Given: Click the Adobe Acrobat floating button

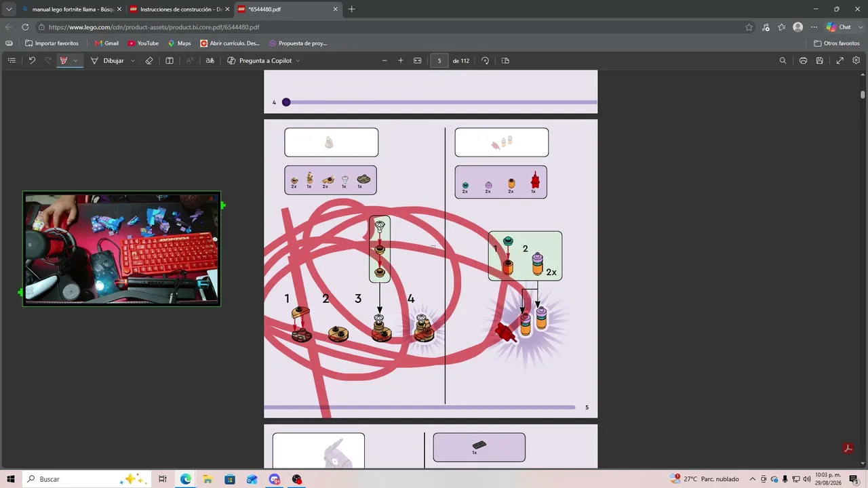Looking at the screenshot, I should tap(848, 448).
